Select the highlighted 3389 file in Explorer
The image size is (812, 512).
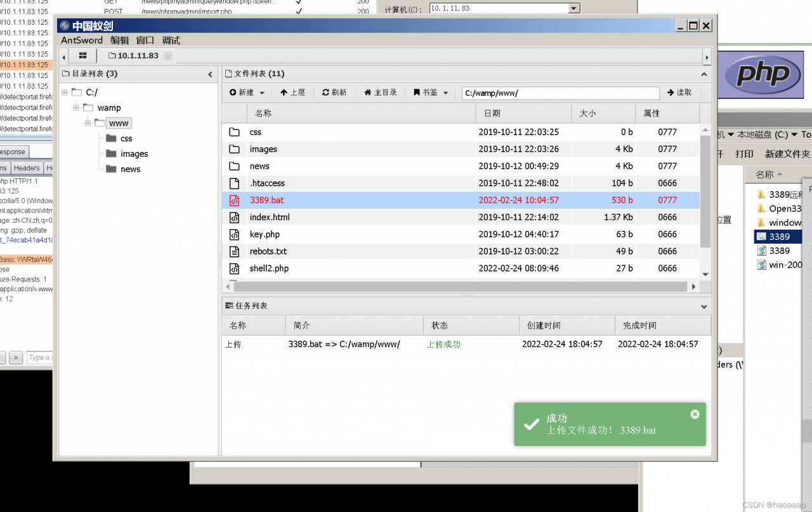pyautogui.click(x=778, y=237)
